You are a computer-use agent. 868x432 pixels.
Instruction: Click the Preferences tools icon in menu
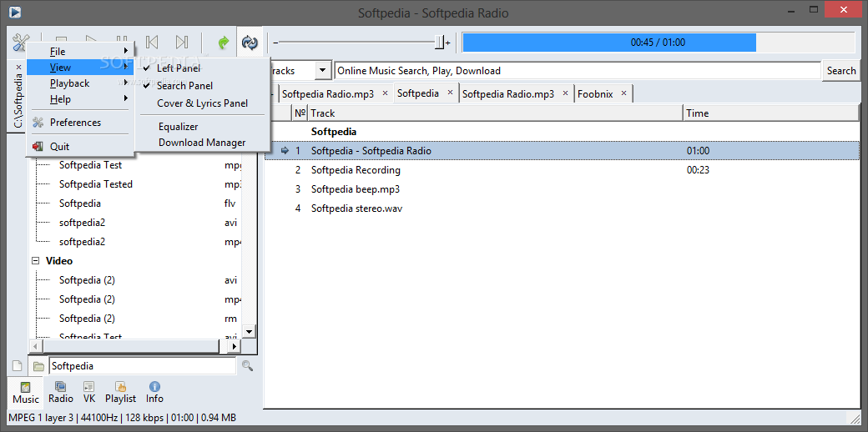click(x=38, y=123)
